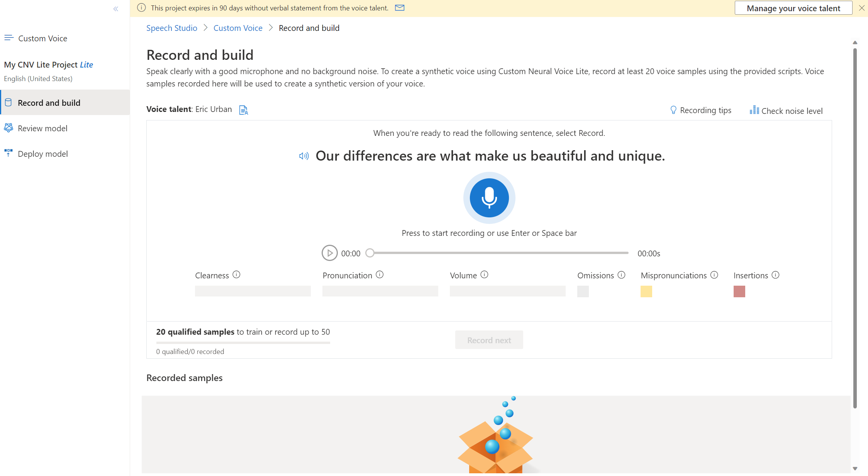Click the Omissions info tooltip icon

pos(623,274)
